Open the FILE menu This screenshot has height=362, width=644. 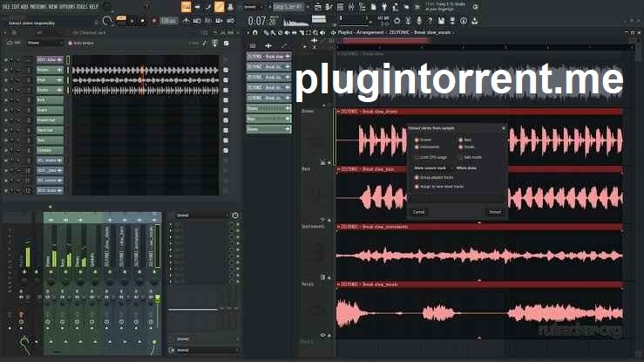pos(6,7)
